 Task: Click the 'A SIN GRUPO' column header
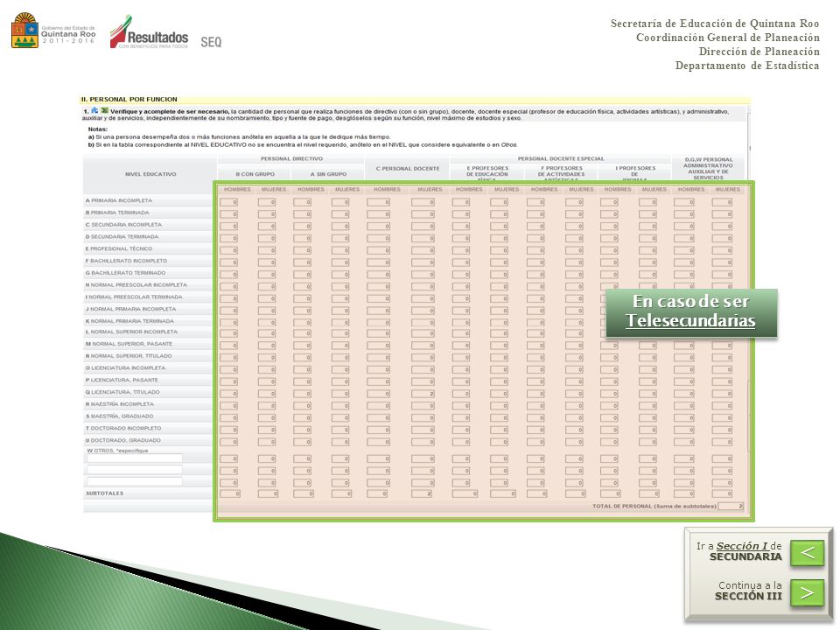click(x=328, y=174)
